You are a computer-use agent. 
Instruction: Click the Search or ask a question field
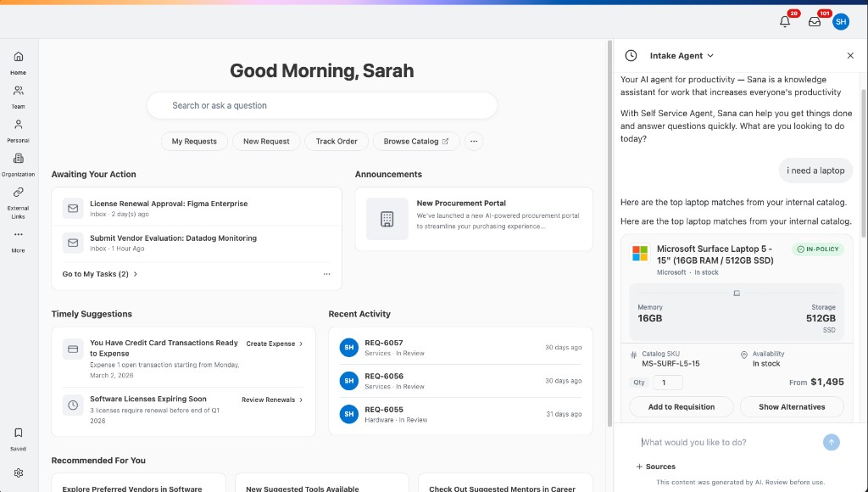(321, 105)
